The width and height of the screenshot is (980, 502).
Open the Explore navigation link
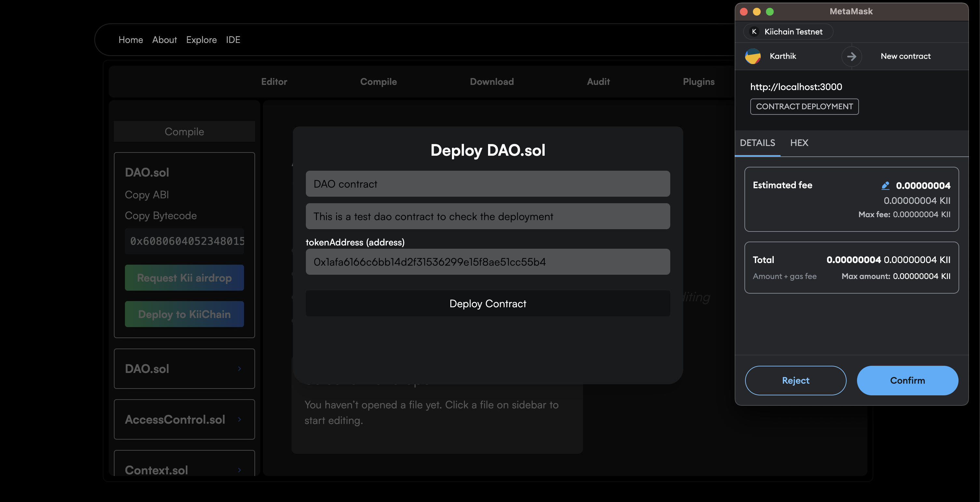click(201, 40)
